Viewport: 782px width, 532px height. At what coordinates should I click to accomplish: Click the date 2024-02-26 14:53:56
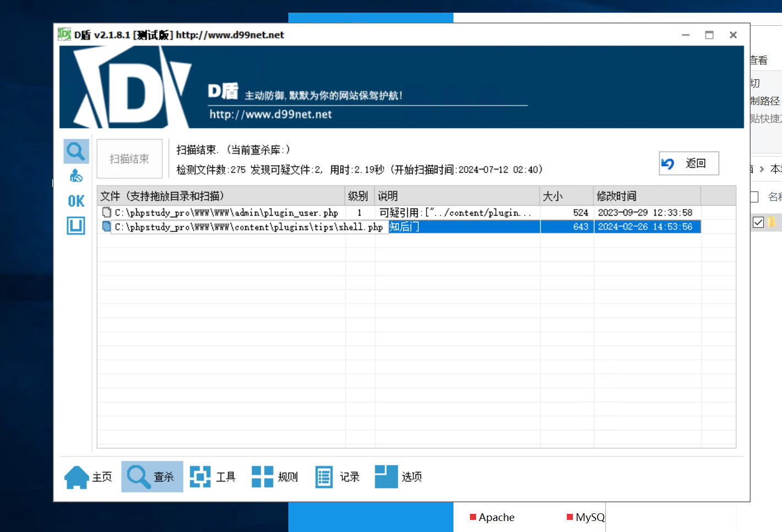645,227
